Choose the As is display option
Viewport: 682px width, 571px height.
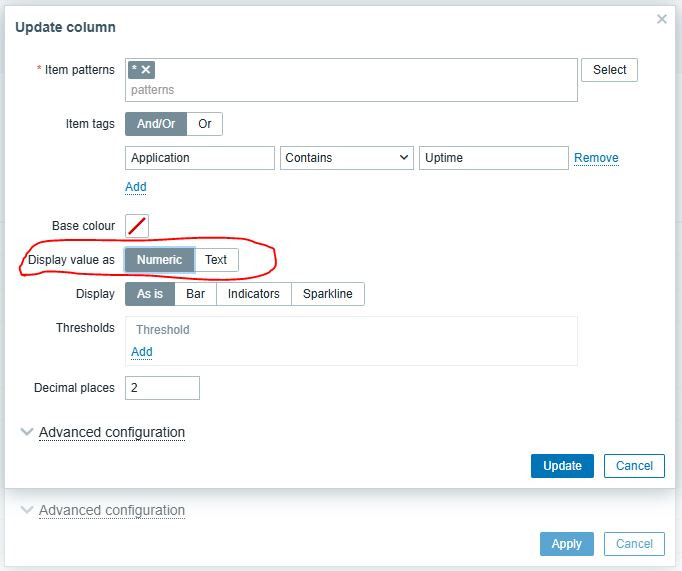150,294
